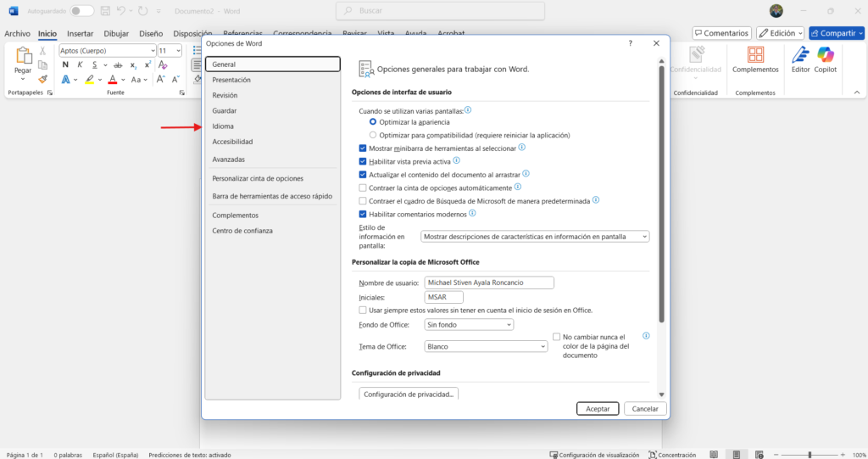The height and width of the screenshot is (459, 868).
Task: Select Idioma in the options sidebar
Action: (223, 126)
